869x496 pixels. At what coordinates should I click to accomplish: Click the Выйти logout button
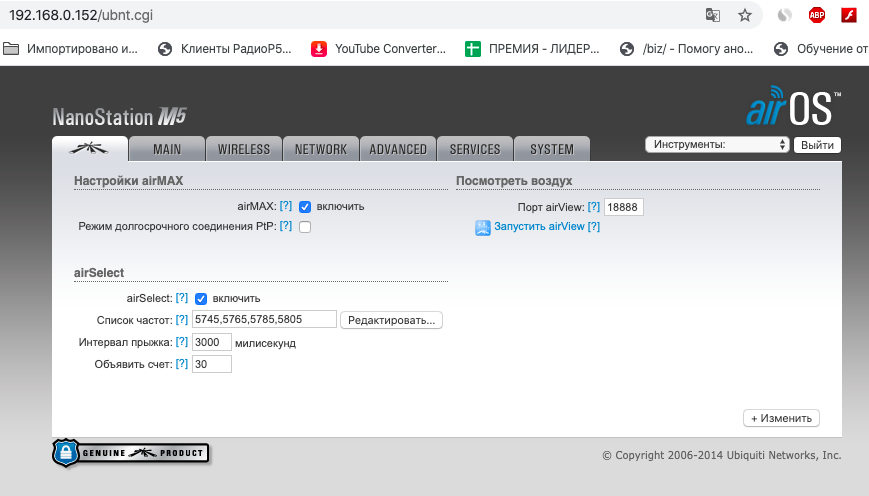(817, 145)
